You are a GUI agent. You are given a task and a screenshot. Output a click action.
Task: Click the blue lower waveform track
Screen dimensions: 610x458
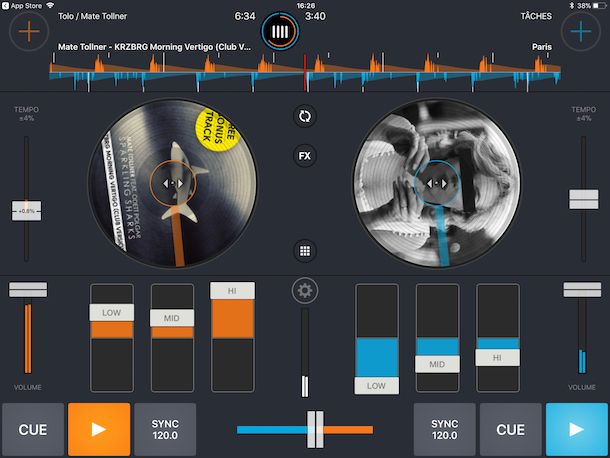pyautogui.click(x=305, y=81)
